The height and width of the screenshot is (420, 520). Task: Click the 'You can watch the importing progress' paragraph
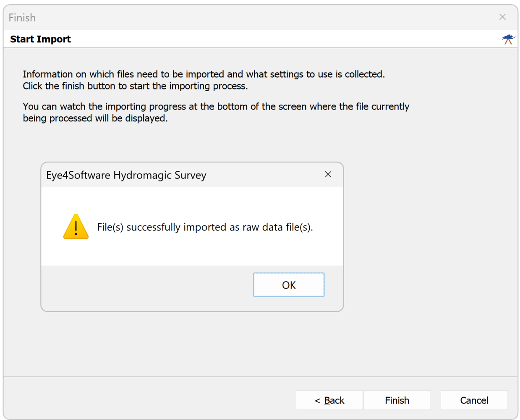click(x=216, y=112)
